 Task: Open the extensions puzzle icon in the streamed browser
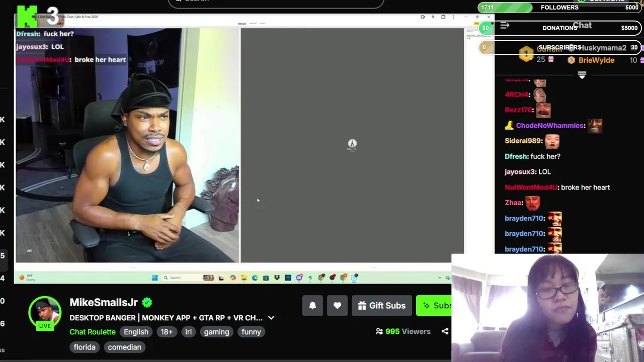click(x=443, y=17)
